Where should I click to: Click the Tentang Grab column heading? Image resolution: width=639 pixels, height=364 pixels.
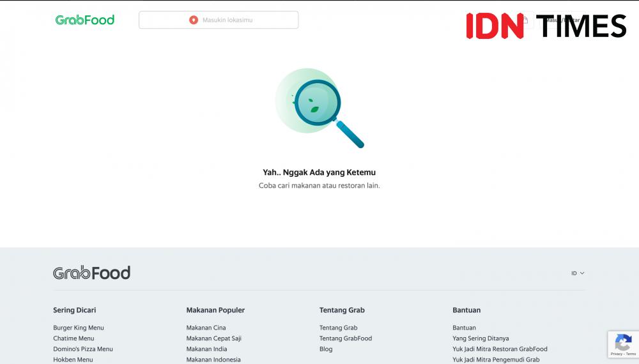[342, 310]
